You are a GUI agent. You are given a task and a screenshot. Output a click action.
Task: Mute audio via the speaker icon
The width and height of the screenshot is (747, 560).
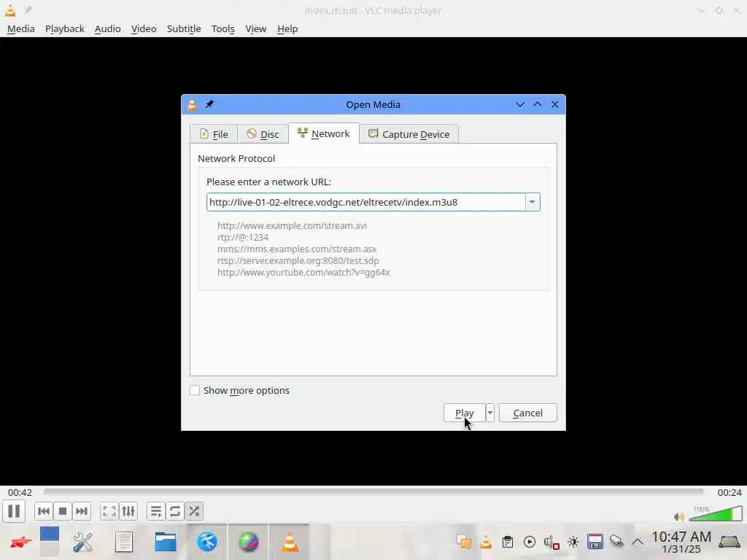679,517
